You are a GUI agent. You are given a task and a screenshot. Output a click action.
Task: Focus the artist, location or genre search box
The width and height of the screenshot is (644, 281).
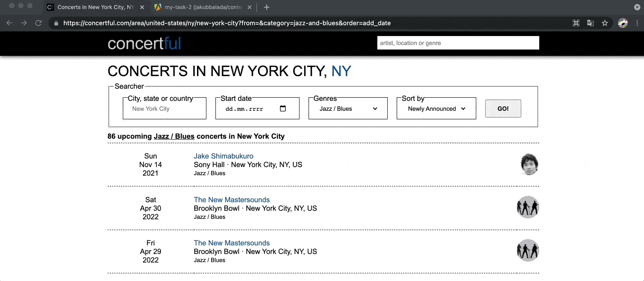(x=458, y=43)
